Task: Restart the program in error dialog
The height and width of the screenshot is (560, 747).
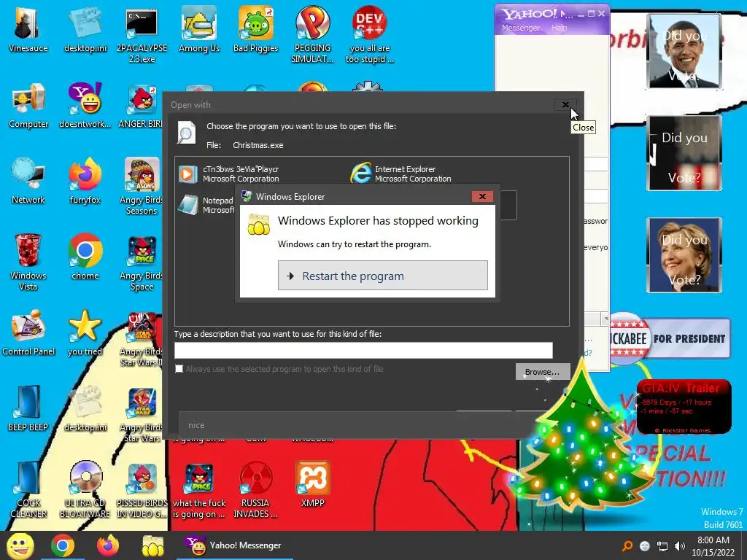Action: point(382,275)
